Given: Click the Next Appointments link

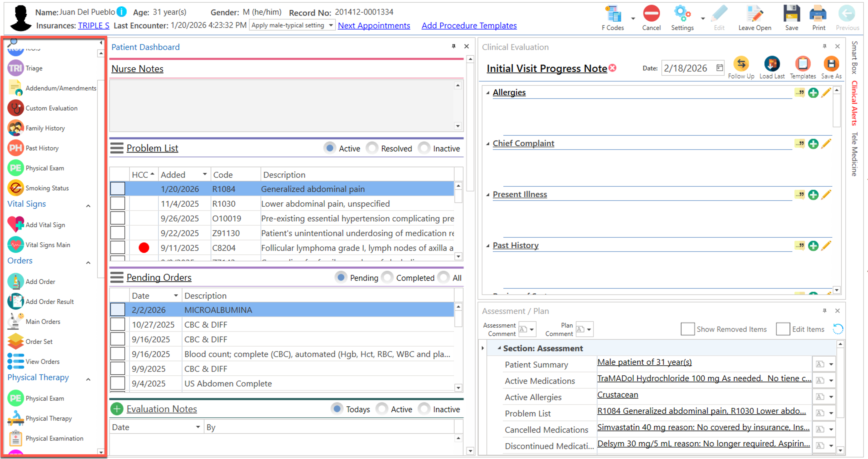Looking at the screenshot, I should click(x=374, y=25).
